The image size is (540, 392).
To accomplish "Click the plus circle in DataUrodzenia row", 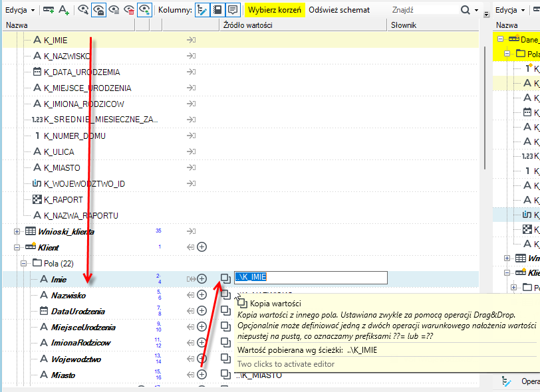I will point(202,311).
